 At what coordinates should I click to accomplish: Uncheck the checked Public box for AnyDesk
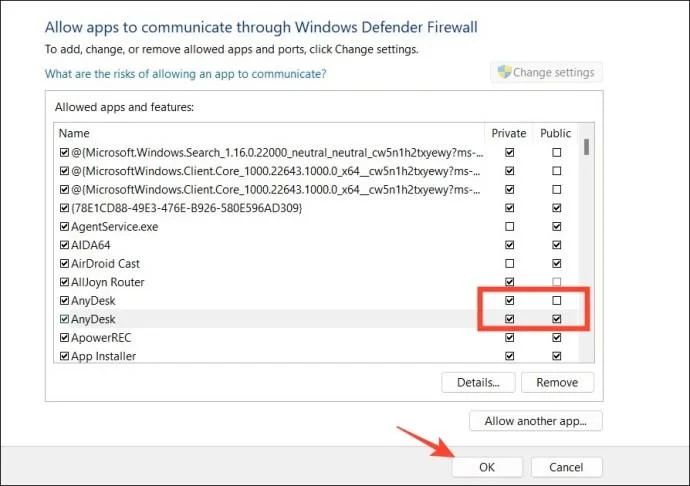pyautogui.click(x=557, y=319)
